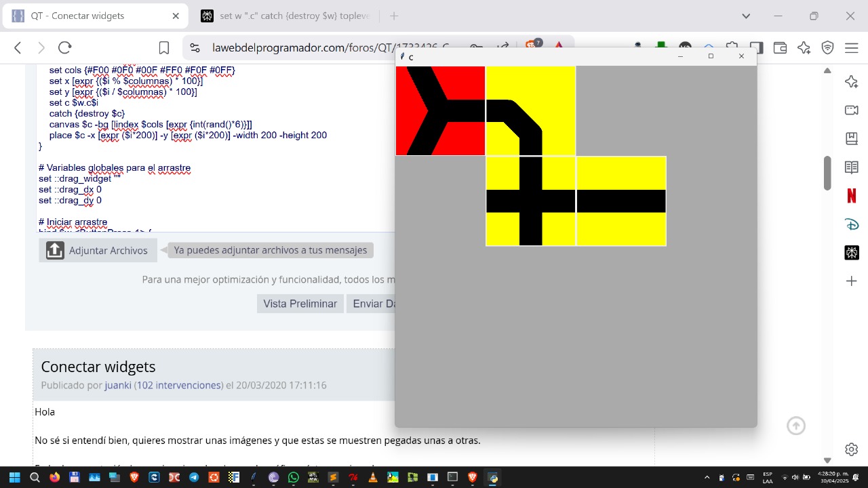Open the Brave VPN shield icon
The height and width of the screenshot is (488, 868).
[x=827, y=47]
